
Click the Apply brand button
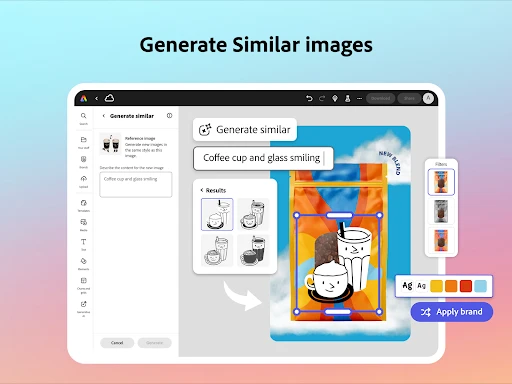coord(452,312)
